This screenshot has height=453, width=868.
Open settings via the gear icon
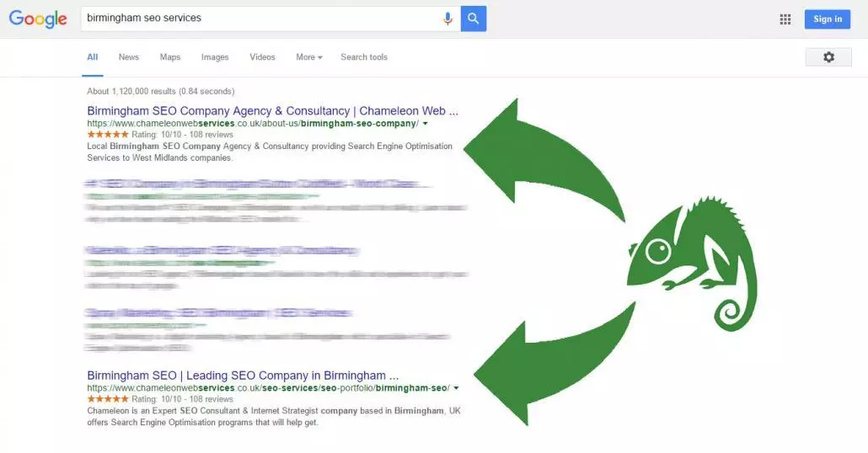click(828, 57)
